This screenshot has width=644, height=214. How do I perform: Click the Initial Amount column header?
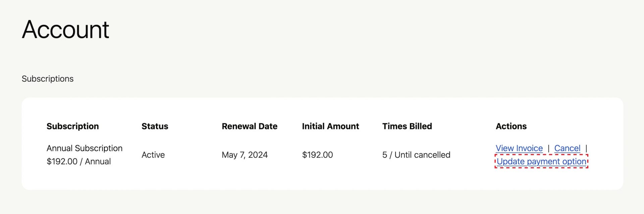[x=331, y=126]
